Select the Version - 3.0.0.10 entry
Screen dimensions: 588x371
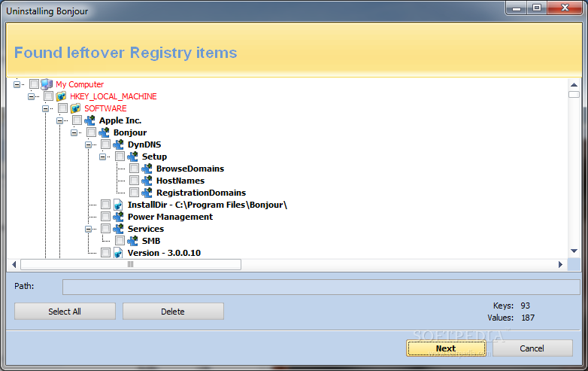pos(164,253)
